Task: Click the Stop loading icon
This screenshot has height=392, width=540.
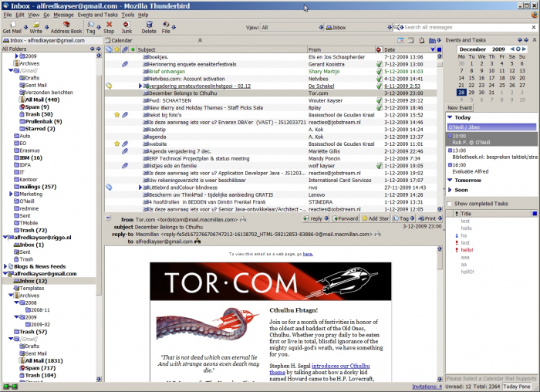Action: [x=109, y=27]
